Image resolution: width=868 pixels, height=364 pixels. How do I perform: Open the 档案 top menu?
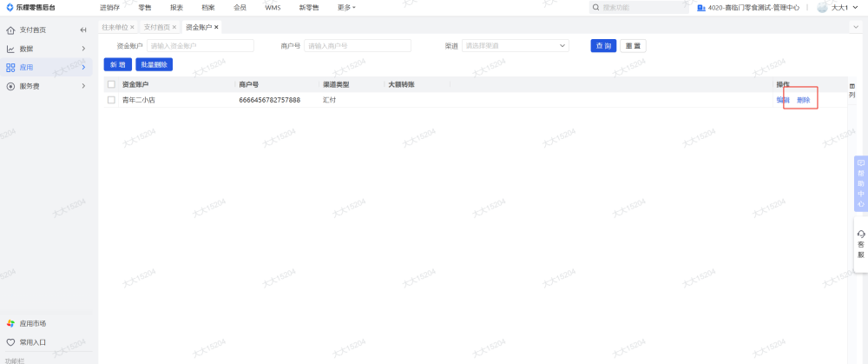point(208,8)
